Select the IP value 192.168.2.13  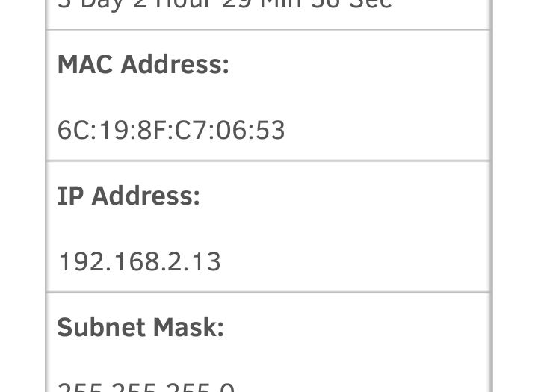(x=139, y=261)
